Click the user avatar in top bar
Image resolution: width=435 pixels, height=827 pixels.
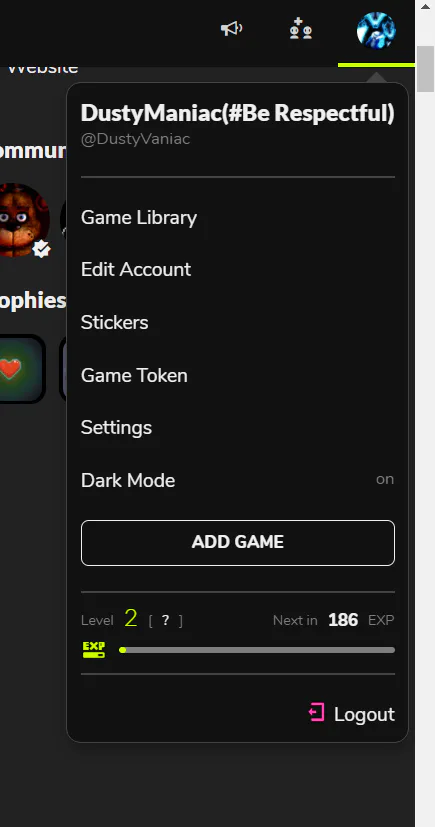click(376, 31)
